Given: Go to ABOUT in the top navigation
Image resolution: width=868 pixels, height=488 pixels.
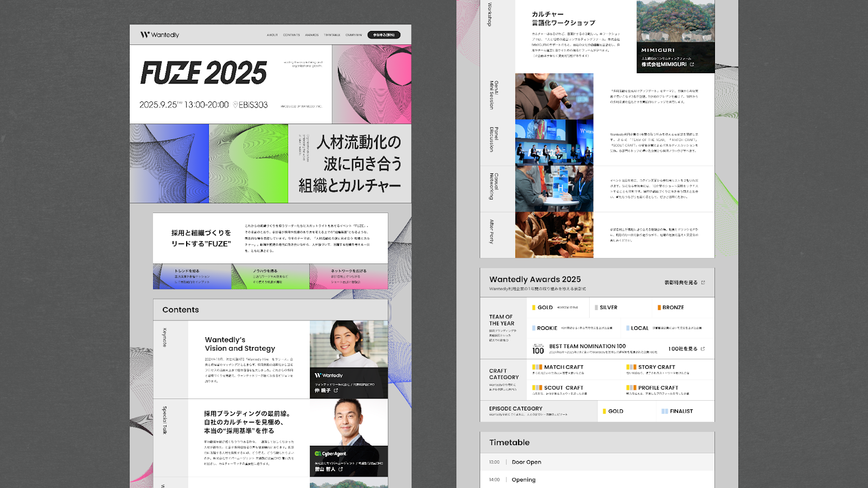Looking at the screenshot, I should (272, 35).
